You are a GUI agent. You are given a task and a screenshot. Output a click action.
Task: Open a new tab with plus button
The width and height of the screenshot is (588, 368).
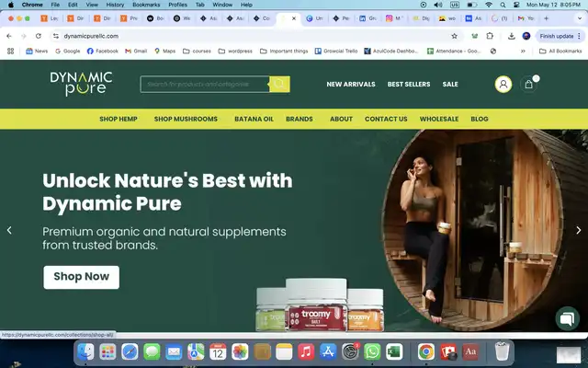tap(546, 18)
